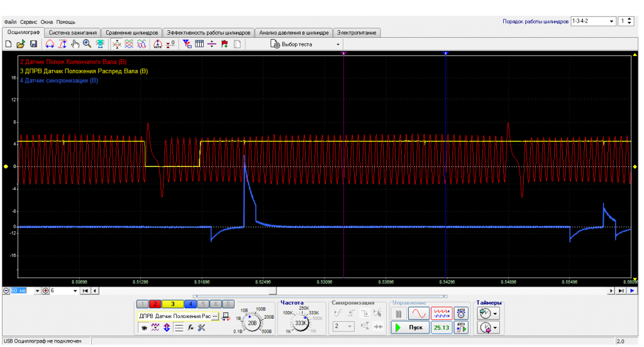644x347 pixels.
Task: Adjust the 333K frequency knob
Action: [x=301, y=323]
